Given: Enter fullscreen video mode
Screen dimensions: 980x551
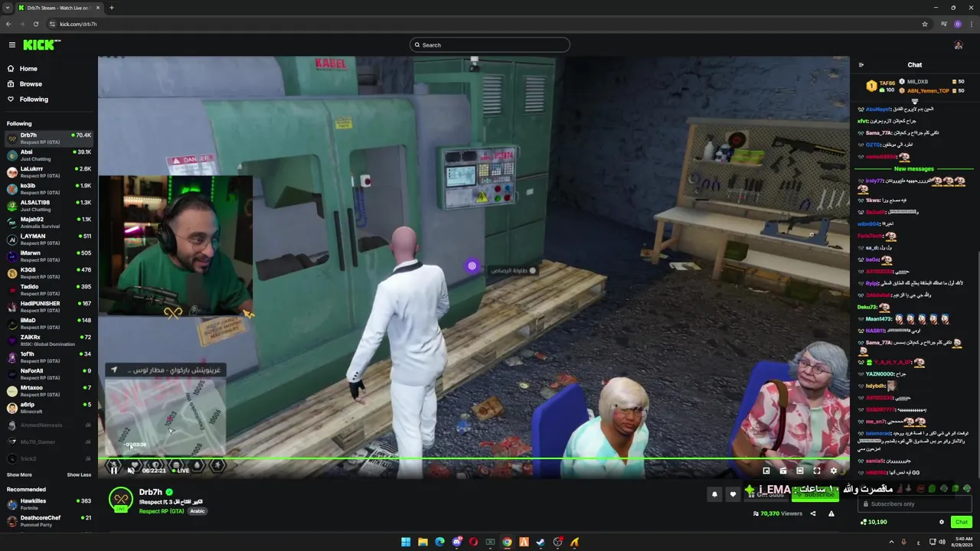Looking at the screenshot, I should (817, 471).
